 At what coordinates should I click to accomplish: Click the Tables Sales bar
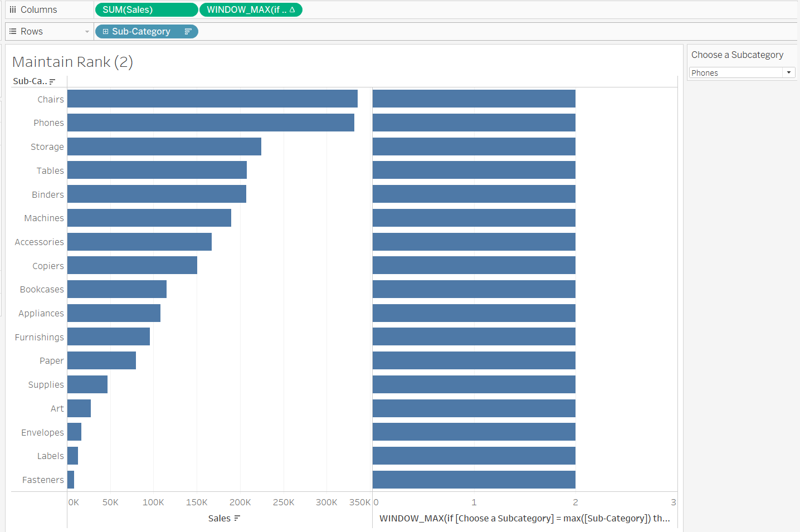pyautogui.click(x=157, y=170)
